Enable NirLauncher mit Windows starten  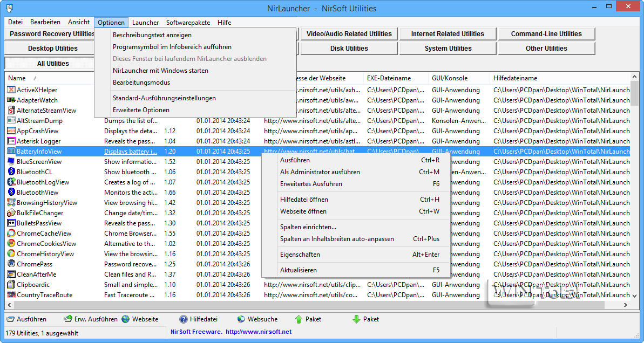pos(160,71)
